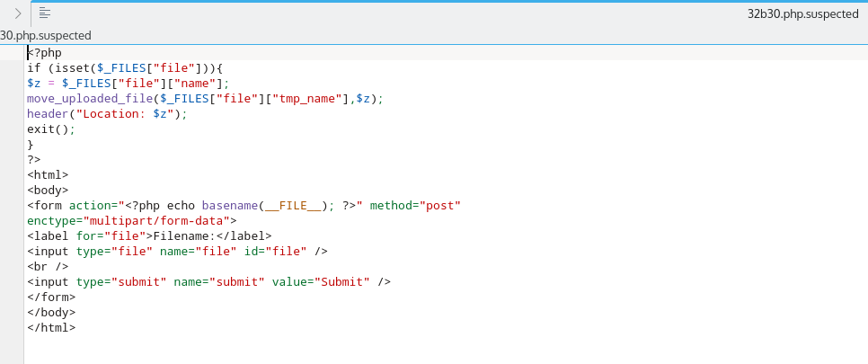Click the <html> opening tag line

(49, 175)
